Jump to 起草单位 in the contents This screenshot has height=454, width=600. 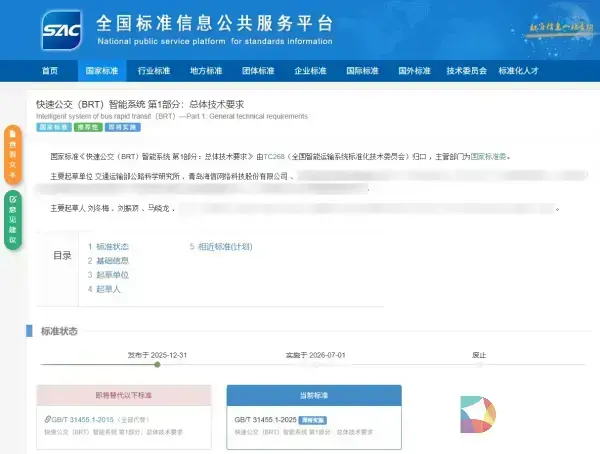(112, 275)
